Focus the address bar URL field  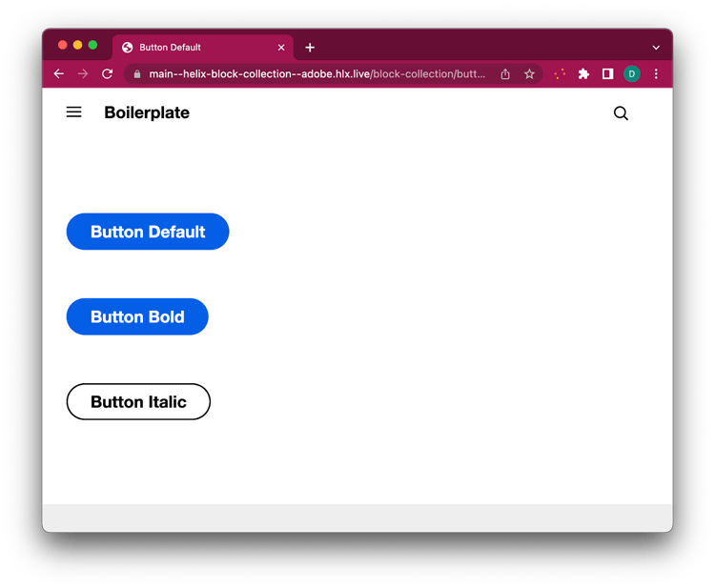pos(315,73)
